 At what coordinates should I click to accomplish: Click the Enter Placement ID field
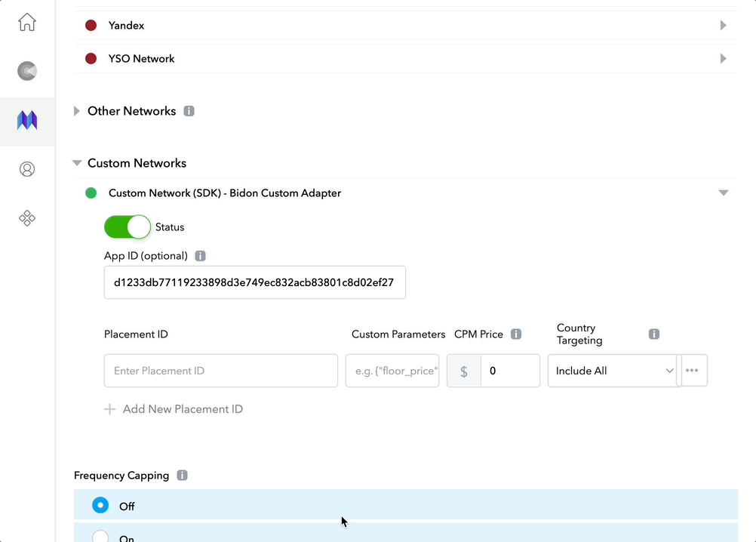coord(221,371)
